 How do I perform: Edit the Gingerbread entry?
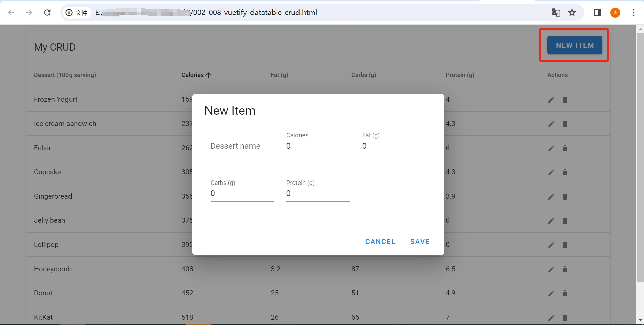[x=551, y=196]
